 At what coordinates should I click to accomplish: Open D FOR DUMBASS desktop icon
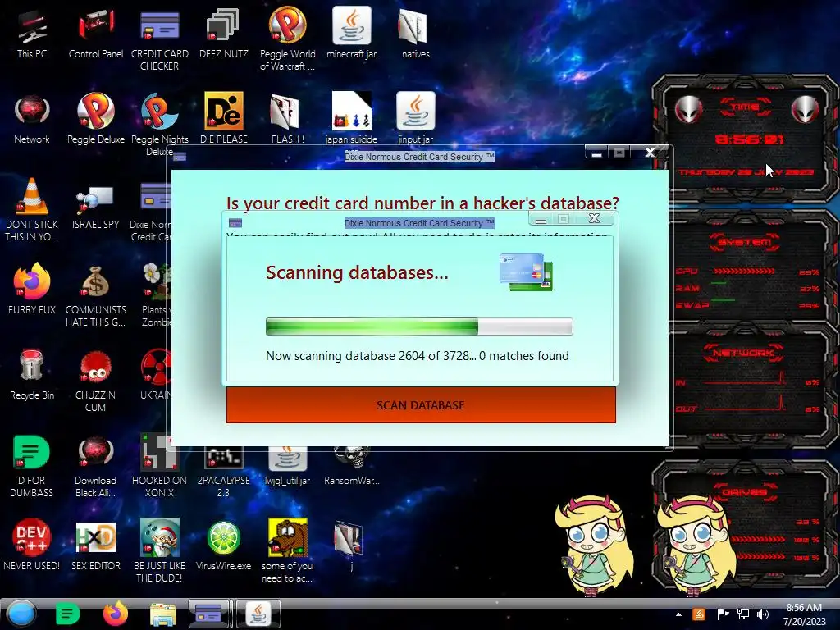coord(32,466)
